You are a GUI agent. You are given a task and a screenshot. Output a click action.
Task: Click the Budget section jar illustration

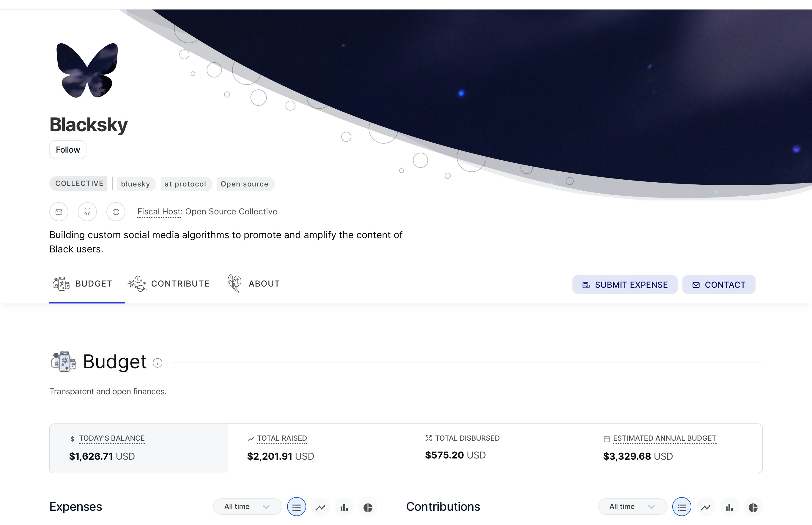tap(64, 361)
